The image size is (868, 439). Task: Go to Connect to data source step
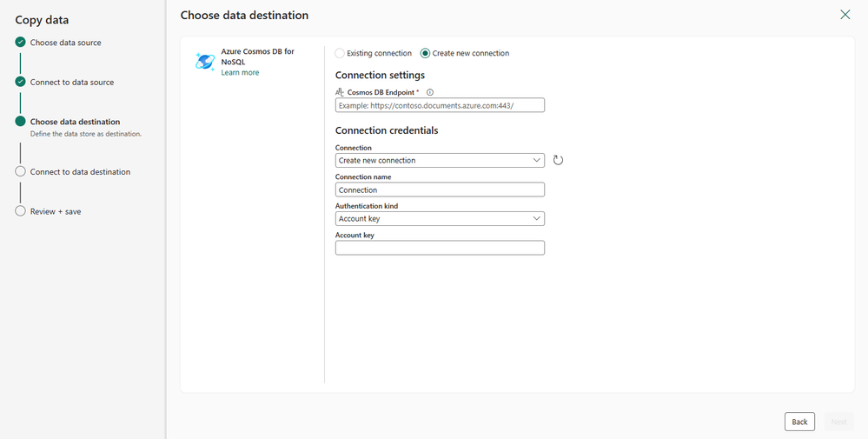click(71, 82)
